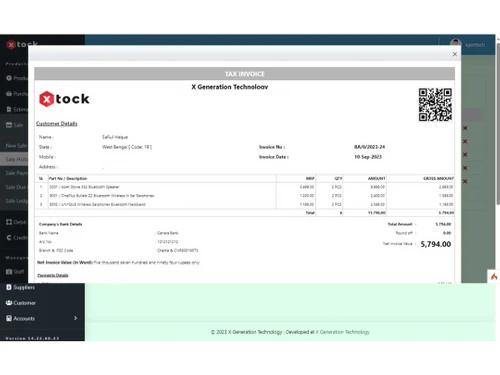Click the Suppliers icon in sidebar
The width and height of the screenshot is (500, 375).
[x=9, y=287]
